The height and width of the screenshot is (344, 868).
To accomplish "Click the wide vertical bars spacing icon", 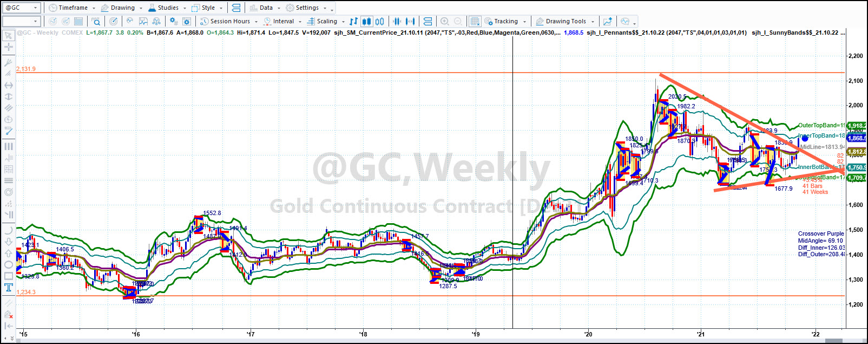I will click(410, 22).
